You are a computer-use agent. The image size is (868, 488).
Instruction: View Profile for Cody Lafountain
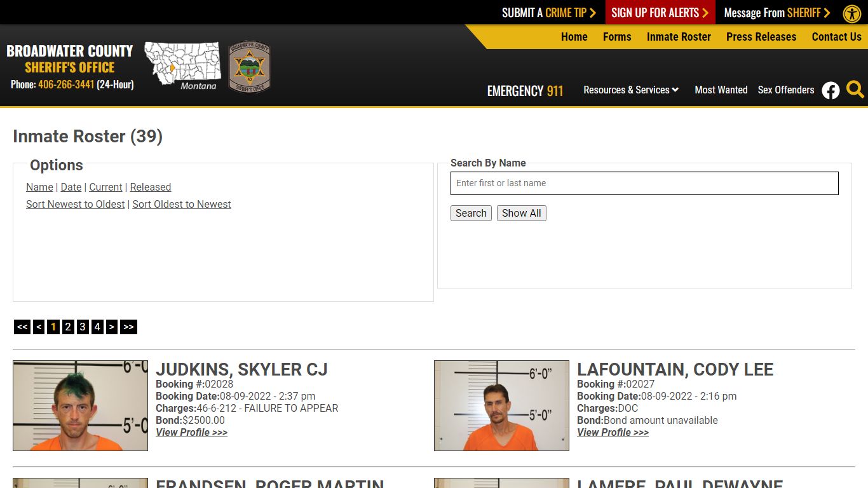coord(613,432)
